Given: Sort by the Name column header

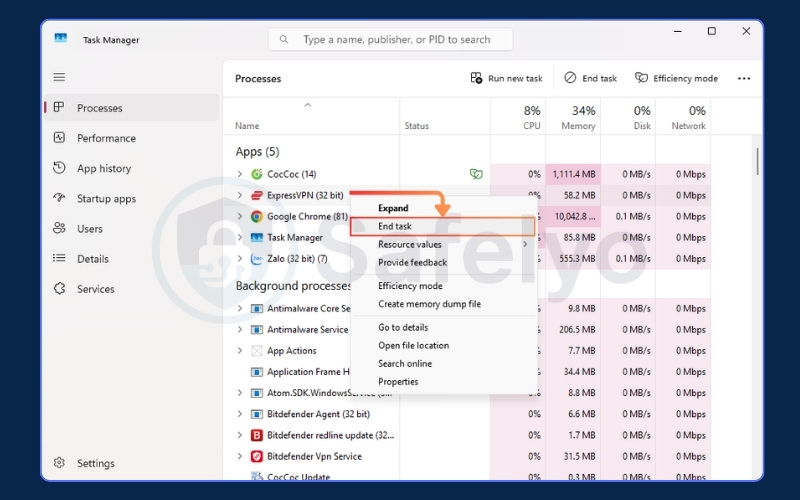Looking at the screenshot, I should click(247, 126).
